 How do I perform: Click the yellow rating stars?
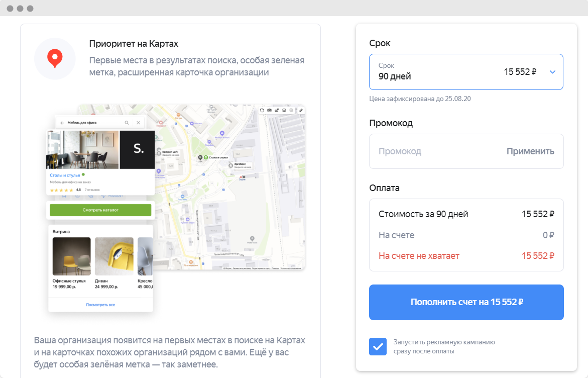[x=61, y=190]
